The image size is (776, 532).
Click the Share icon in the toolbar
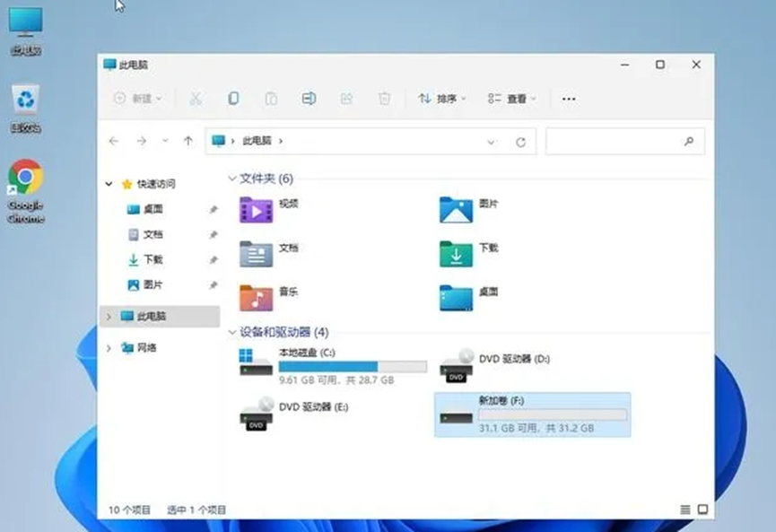tap(347, 98)
